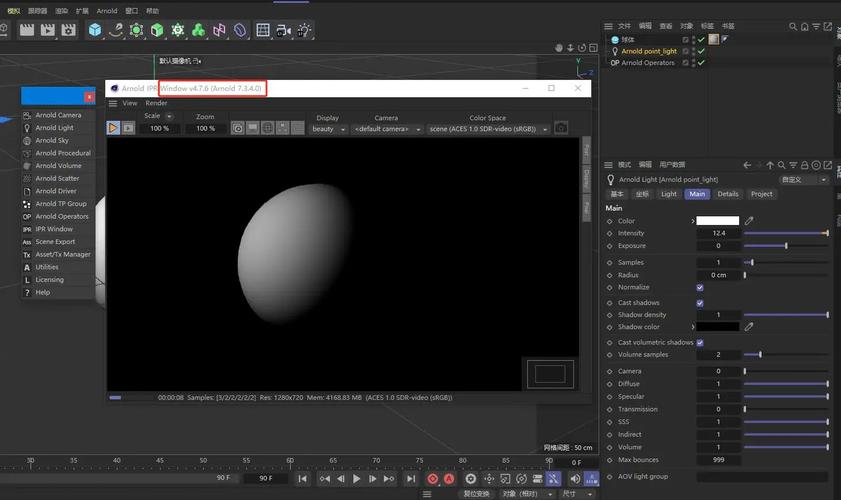Expand the Shadow color parameter arrow
Screen dimensions: 841x500
coord(692,327)
